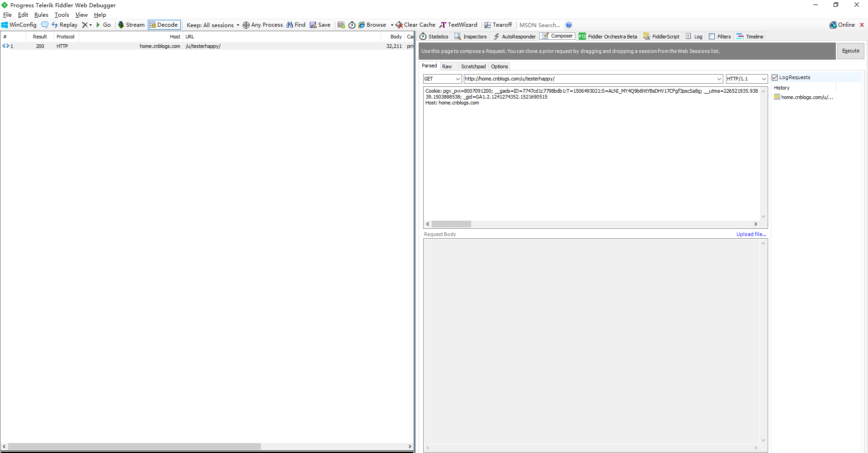Select the Scratchpad subtab

[x=473, y=66]
